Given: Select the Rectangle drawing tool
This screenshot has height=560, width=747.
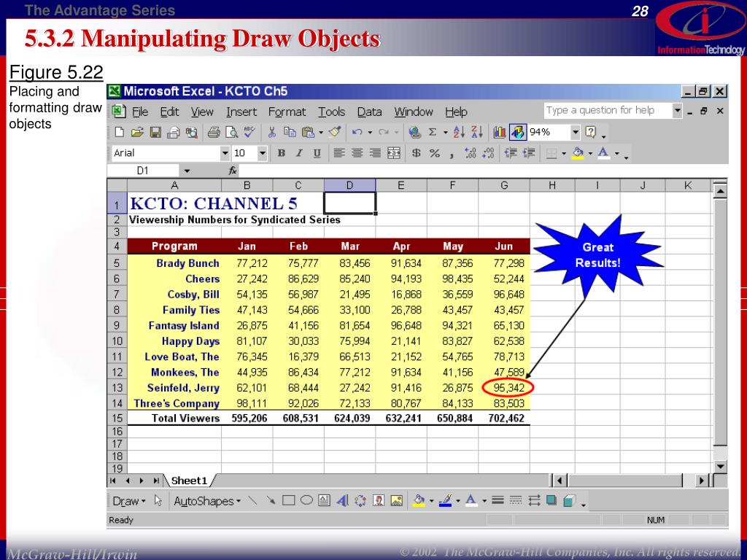Looking at the screenshot, I should point(288,500).
